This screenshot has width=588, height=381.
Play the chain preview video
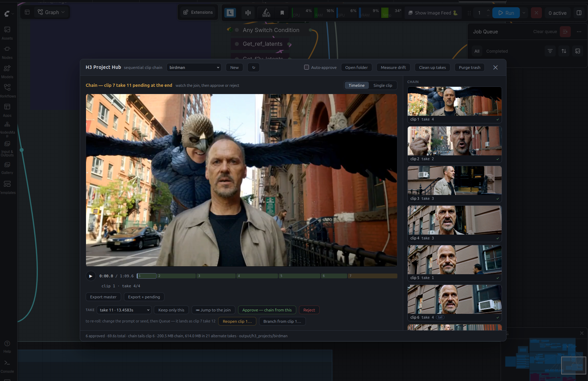tap(90, 276)
